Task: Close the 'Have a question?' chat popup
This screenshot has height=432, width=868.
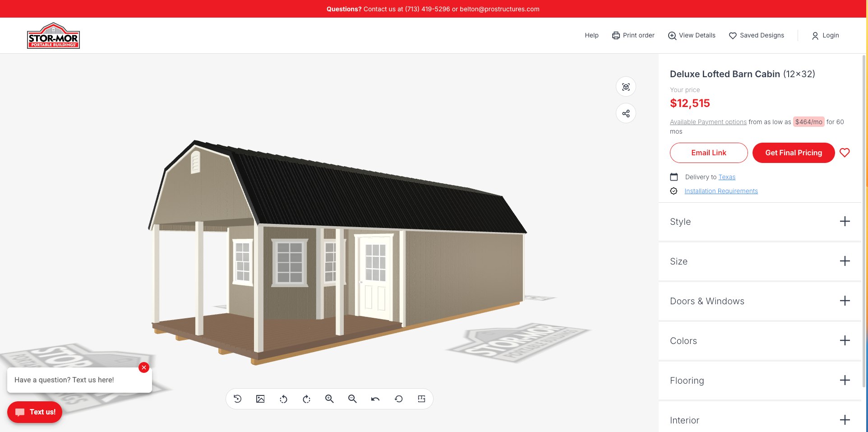Action: point(144,367)
